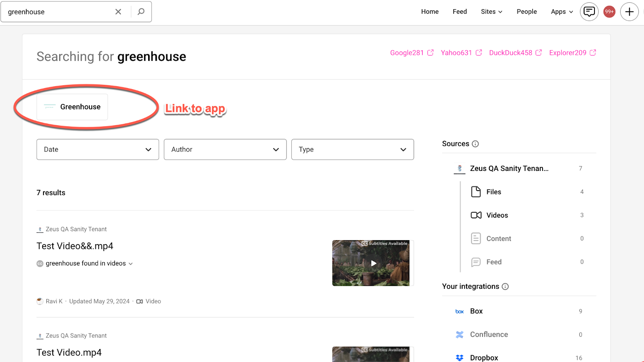Click the Dropbox integration icon
This screenshot has height=362, width=644.
click(x=459, y=358)
